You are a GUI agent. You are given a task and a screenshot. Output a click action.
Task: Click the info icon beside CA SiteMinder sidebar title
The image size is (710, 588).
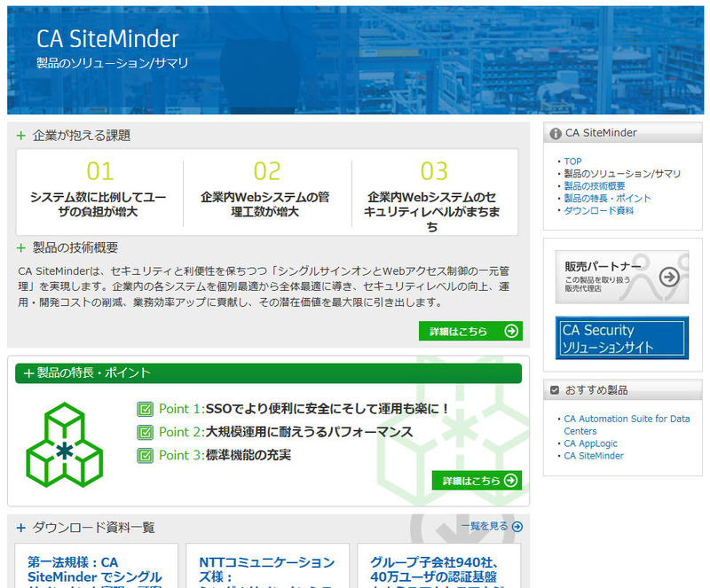[556, 134]
